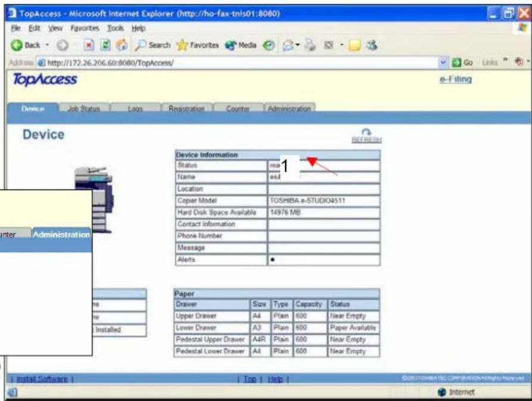The height and width of the screenshot is (401, 532).
Task: Click the status bar page icon
Action: [13, 392]
